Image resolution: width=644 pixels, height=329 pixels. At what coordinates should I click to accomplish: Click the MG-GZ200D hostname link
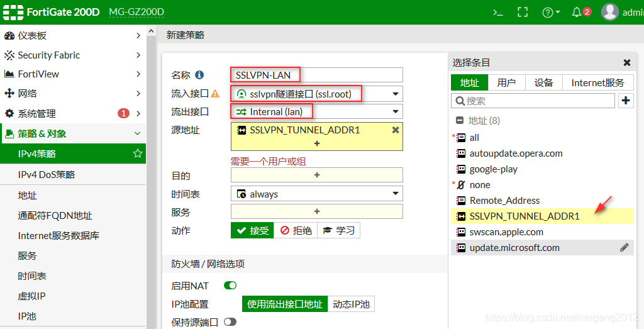click(x=136, y=12)
